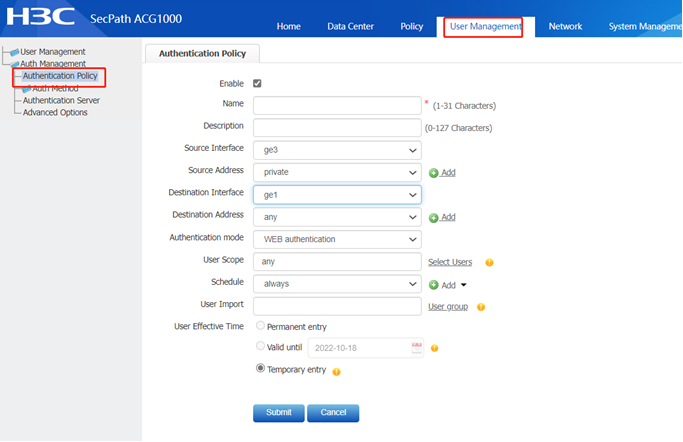Open the Source Interface dropdown showing ge3

click(x=337, y=150)
